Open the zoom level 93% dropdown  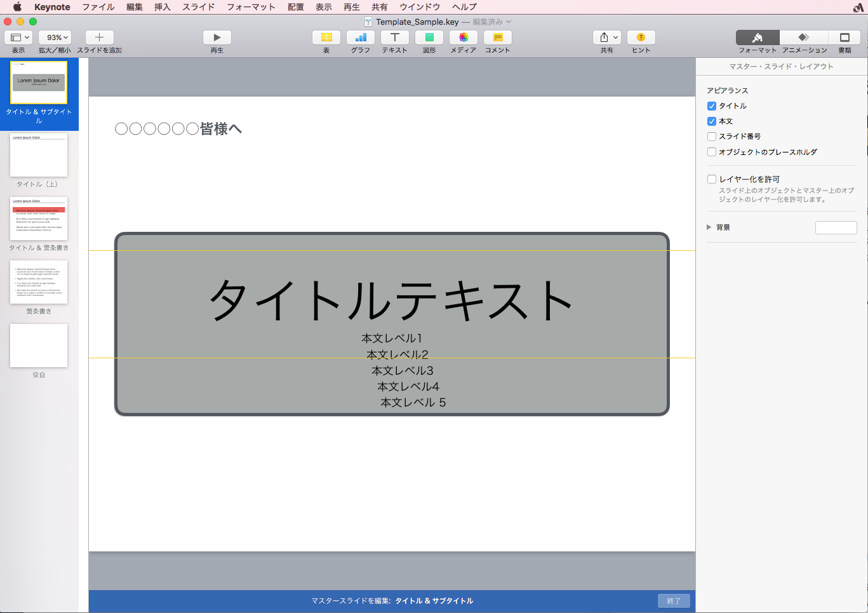[x=55, y=37]
